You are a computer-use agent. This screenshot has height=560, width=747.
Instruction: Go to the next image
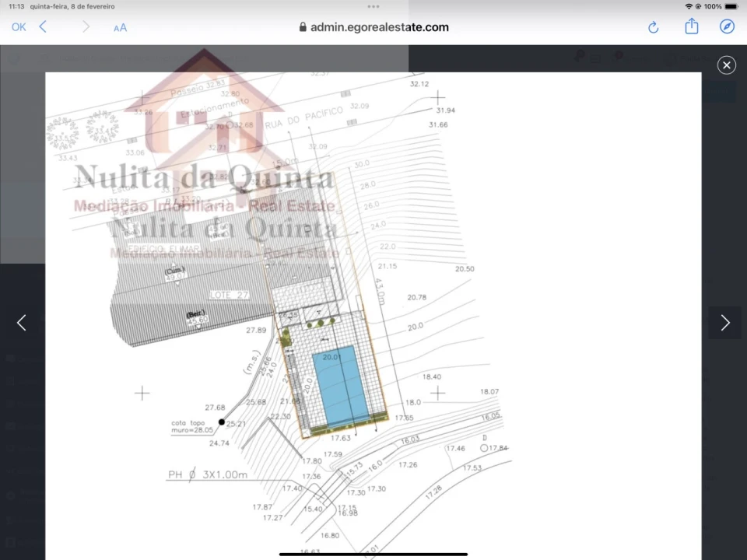coord(725,323)
